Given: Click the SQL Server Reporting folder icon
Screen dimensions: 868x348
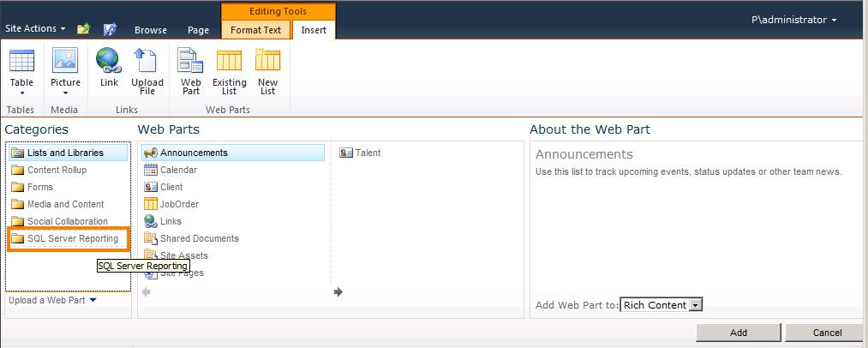Looking at the screenshot, I should [18, 239].
